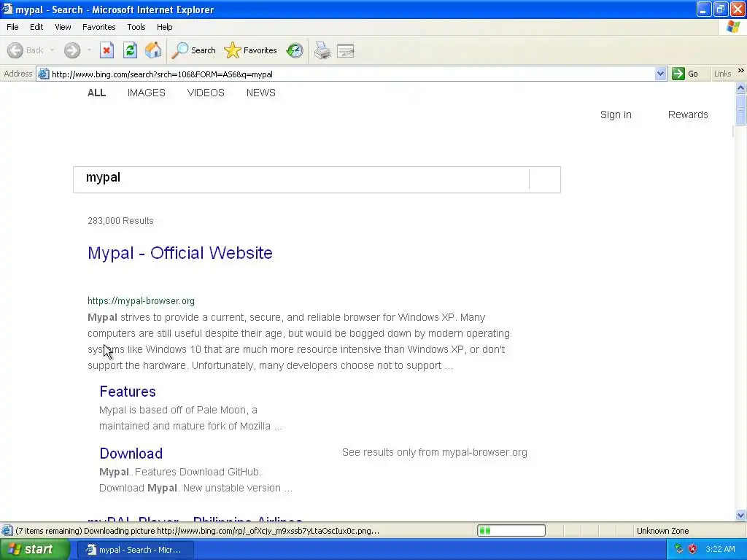Click the Bing search box containing mypal
The height and width of the screenshot is (560, 747).
coord(301,179)
